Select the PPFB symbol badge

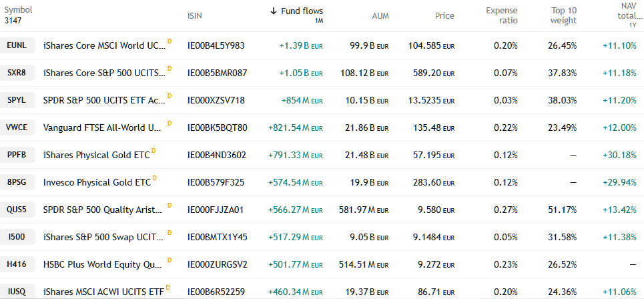(17, 155)
